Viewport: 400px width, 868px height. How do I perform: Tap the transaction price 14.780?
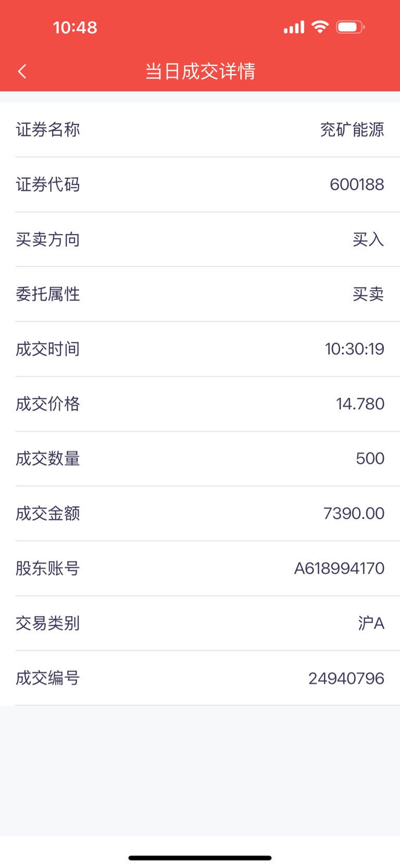click(x=360, y=404)
